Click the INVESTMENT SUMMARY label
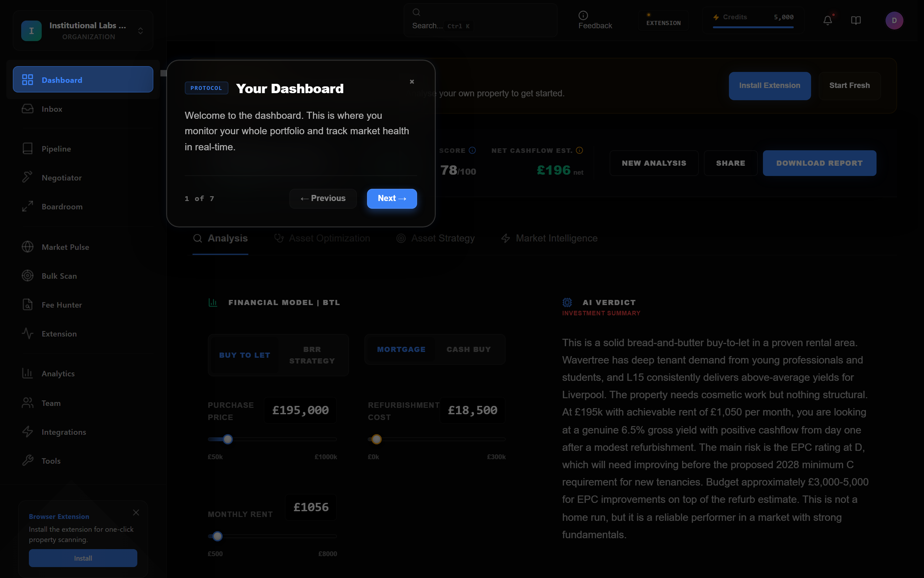This screenshot has width=924, height=578. [x=601, y=313]
